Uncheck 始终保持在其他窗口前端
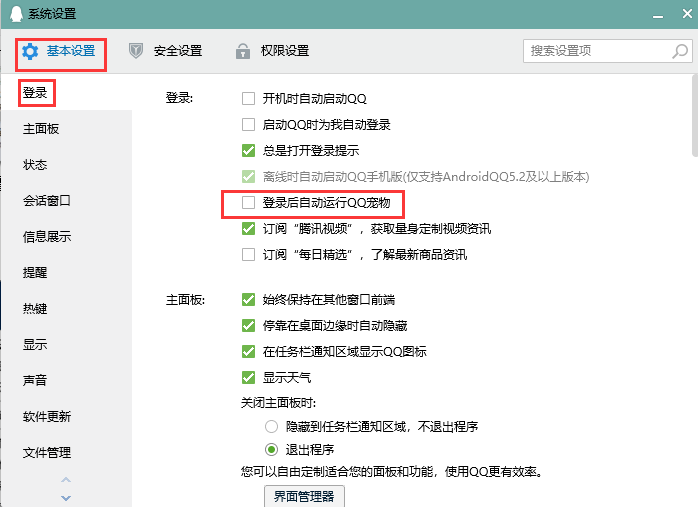The height and width of the screenshot is (507, 698). click(248, 300)
